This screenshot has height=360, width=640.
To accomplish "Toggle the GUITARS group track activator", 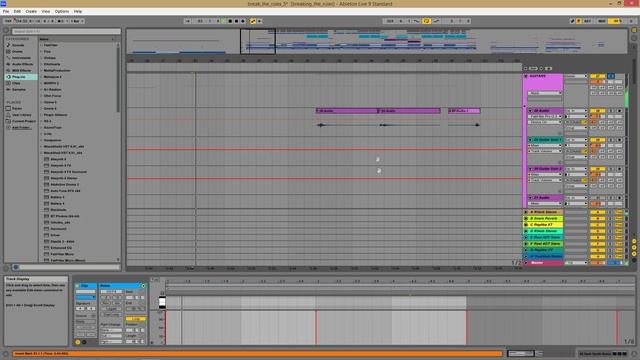I will click(597, 76).
